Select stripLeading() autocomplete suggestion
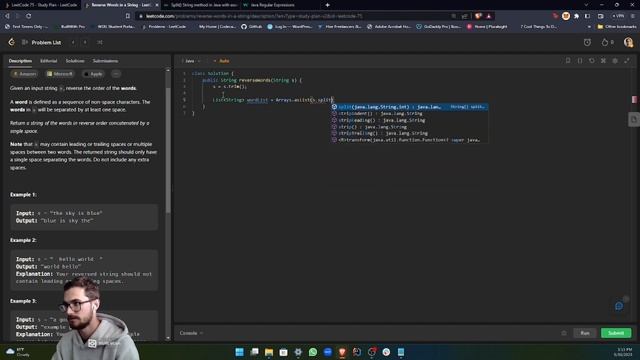Image resolution: width=640 pixels, height=360 pixels. click(409, 120)
